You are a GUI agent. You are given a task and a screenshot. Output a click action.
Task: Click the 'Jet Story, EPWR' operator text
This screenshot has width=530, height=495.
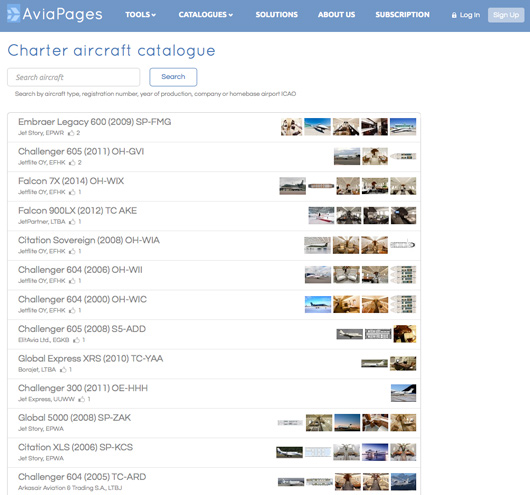click(41, 133)
